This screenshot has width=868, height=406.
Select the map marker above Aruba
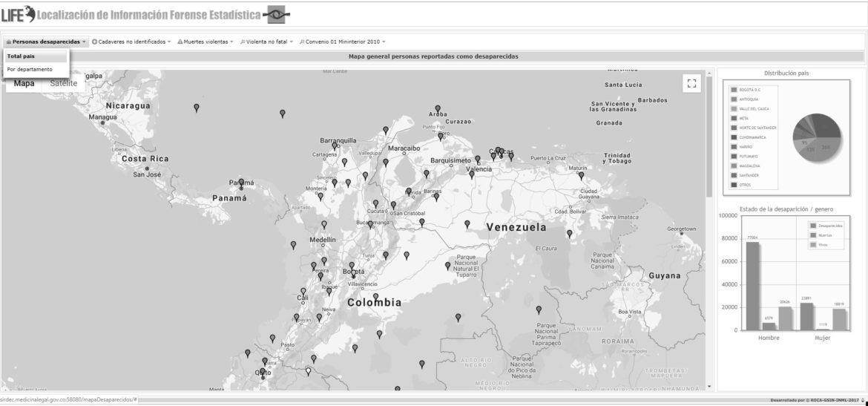(437, 109)
